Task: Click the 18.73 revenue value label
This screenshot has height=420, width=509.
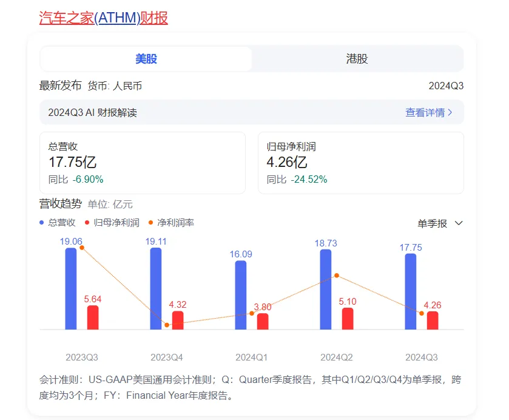Action: coord(326,243)
